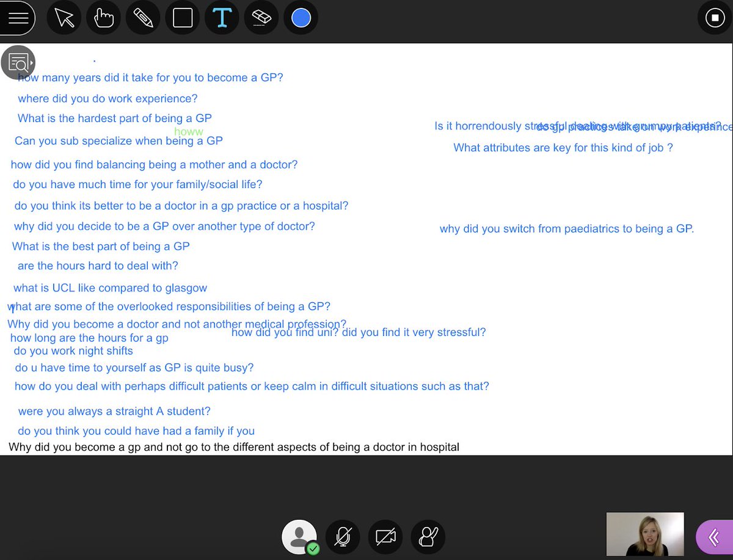Click "how many years did it take for you to become a GP?"
The height and width of the screenshot is (560, 733).
pyautogui.click(x=150, y=78)
